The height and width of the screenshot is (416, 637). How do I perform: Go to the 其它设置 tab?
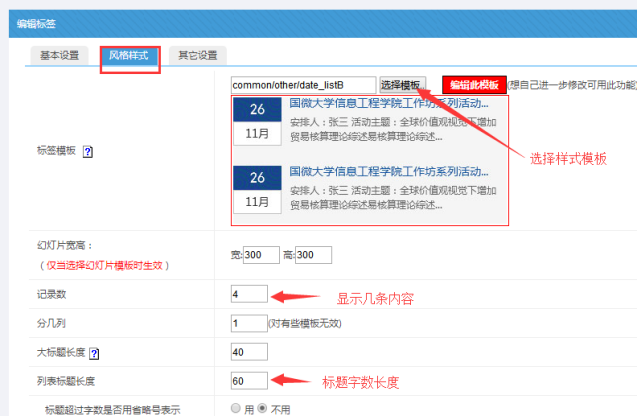[196, 55]
